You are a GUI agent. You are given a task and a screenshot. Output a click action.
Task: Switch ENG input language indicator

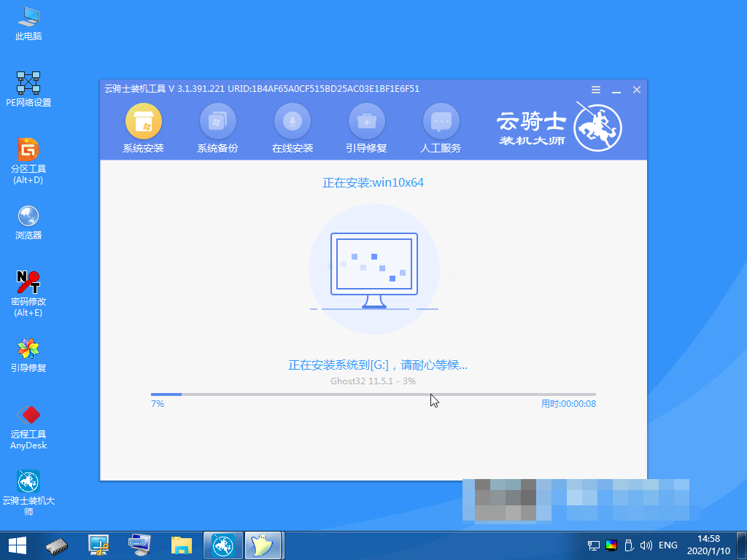tap(668, 545)
